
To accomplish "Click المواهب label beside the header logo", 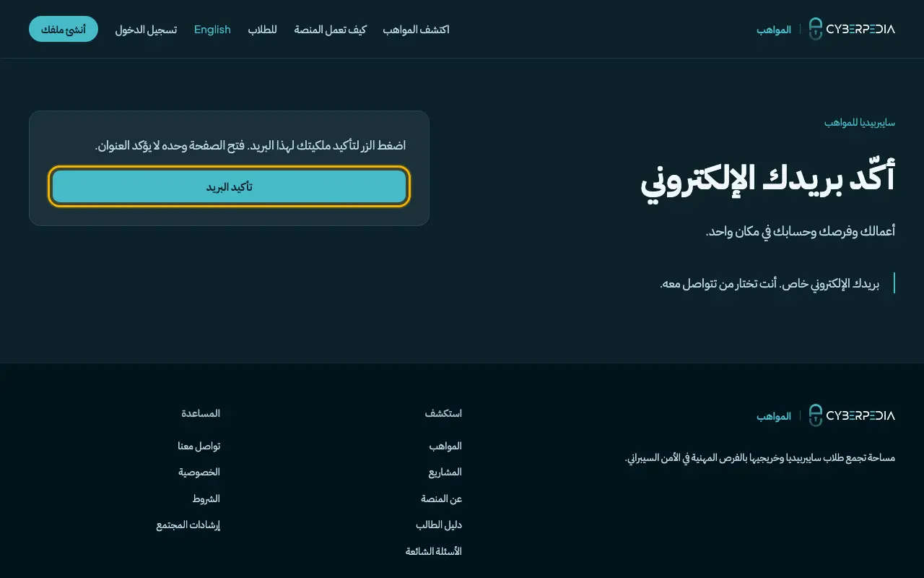I will click(774, 30).
